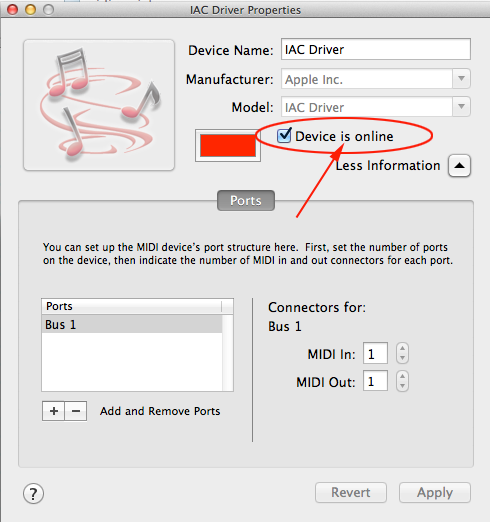
Task: Click the Device Name text field
Action: pyautogui.click(x=376, y=49)
